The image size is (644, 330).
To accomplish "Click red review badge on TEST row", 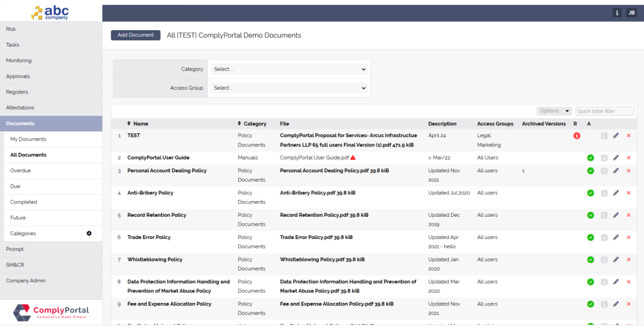I will [576, 135].
